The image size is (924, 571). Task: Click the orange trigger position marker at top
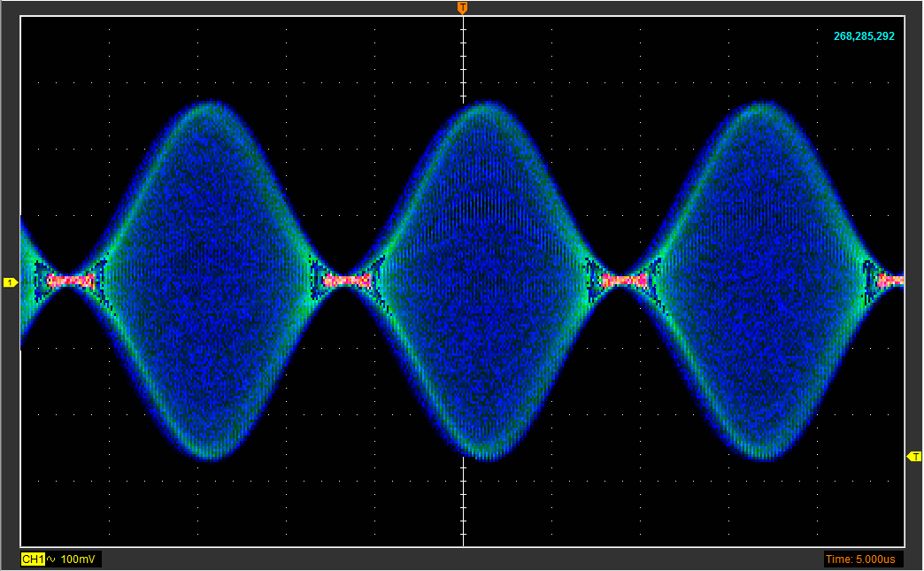462,8
